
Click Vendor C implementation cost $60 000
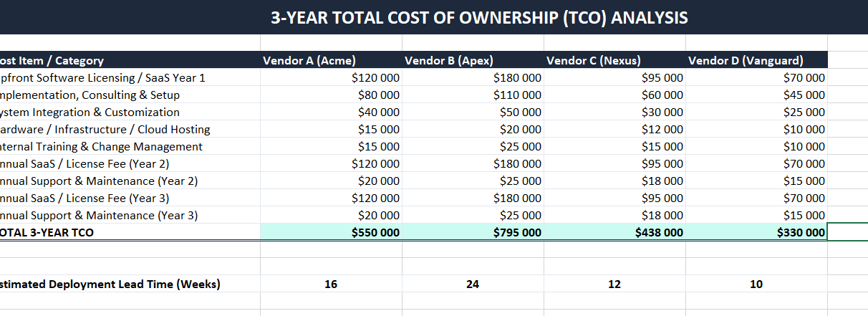pos(615,95)
